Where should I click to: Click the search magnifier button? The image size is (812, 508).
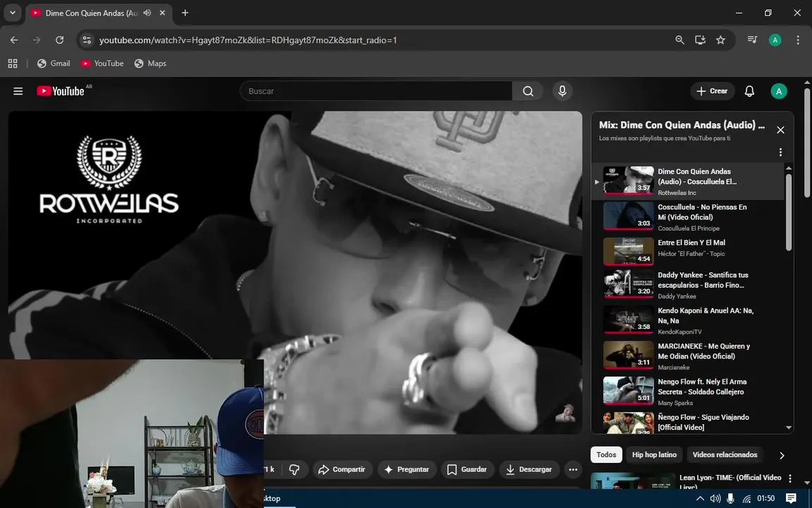(x=528, y=91)
